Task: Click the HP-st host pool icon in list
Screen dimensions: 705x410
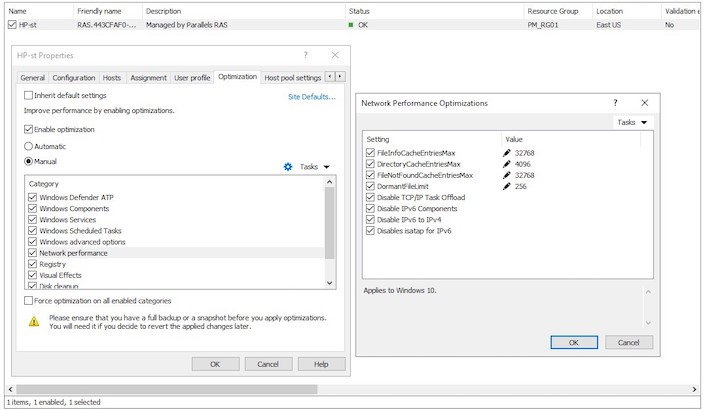Action: point(12,24)
